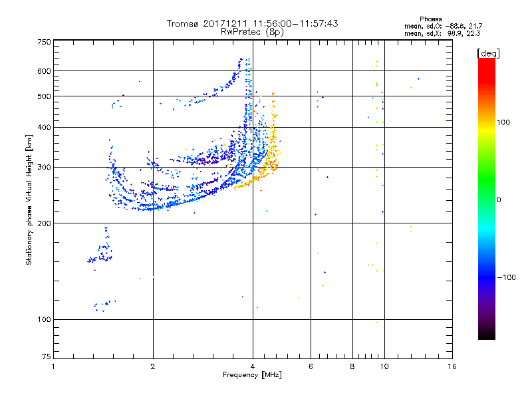Click the x-axis '1' tick label
Screen dimensions: 532x399
53,366
